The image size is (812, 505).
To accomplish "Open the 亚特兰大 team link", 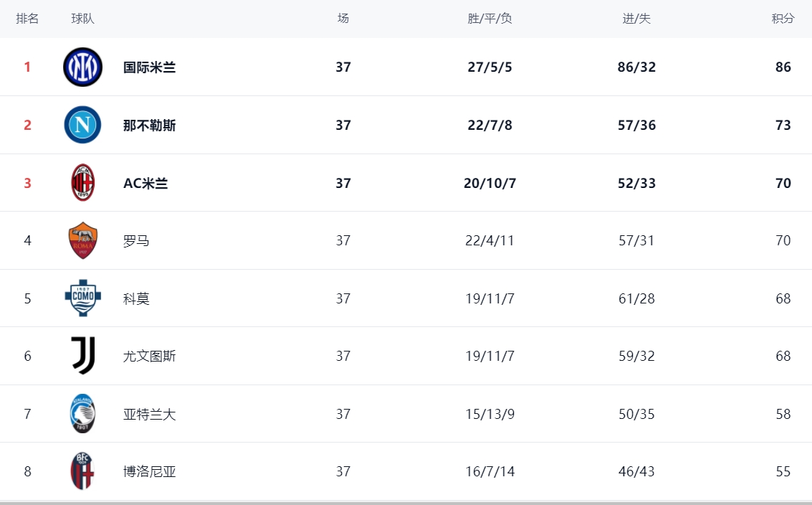I will point(150,415).
